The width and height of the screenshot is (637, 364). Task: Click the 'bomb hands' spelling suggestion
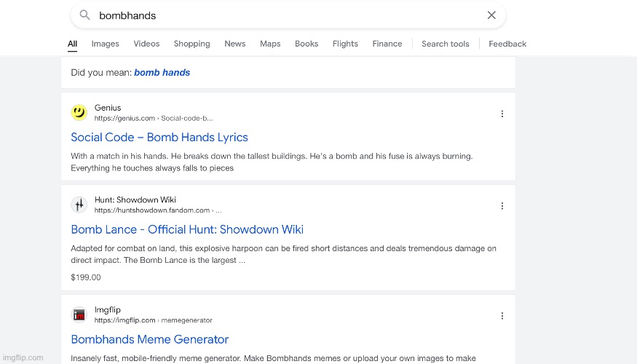pos(162,73)
